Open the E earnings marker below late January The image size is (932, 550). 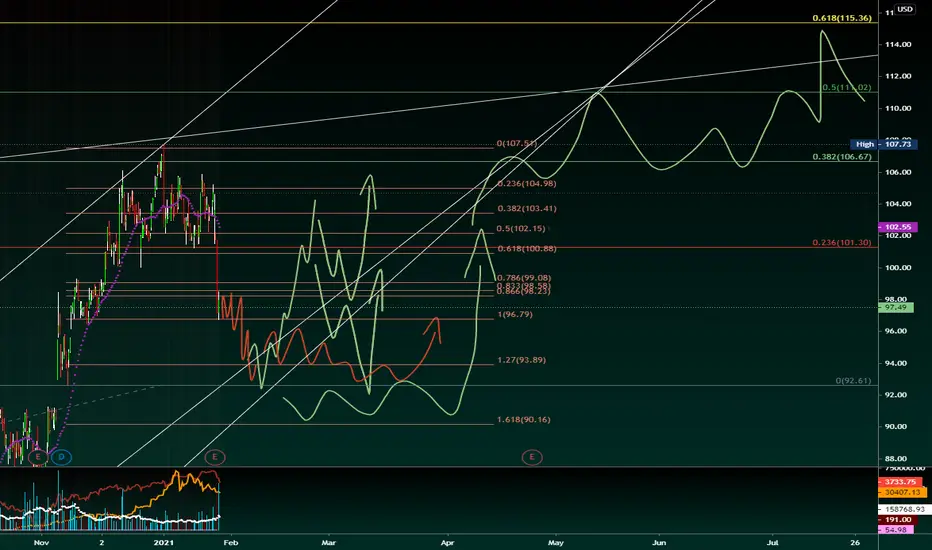(215, 457)
